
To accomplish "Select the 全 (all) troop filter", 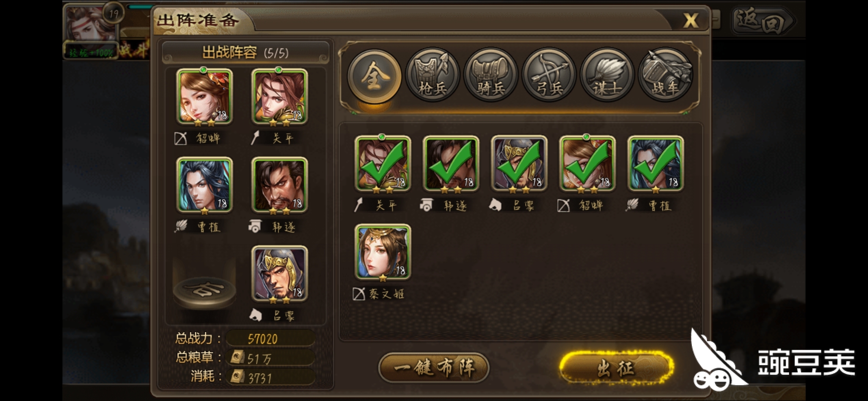I will (374, 76).
